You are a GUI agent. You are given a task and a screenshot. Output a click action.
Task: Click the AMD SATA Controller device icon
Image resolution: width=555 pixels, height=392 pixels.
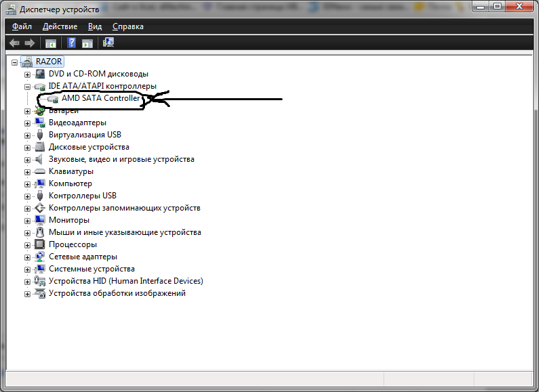53,99
